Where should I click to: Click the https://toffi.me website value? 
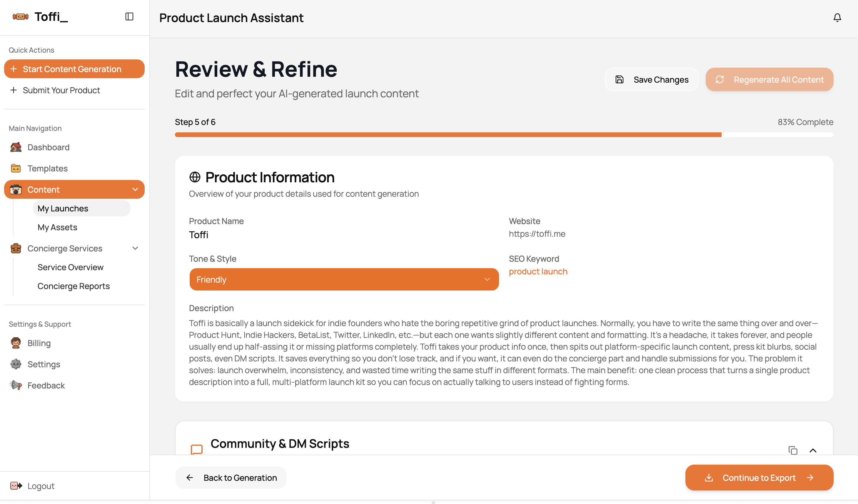[x=537, y=233]
